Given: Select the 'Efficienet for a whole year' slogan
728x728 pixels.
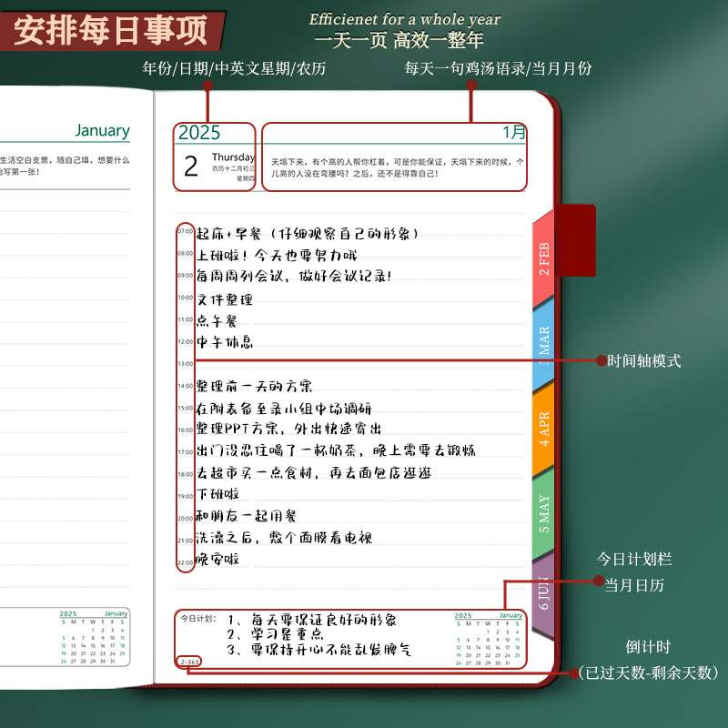Looking at the screenshot, I should [x=404, y=19].
